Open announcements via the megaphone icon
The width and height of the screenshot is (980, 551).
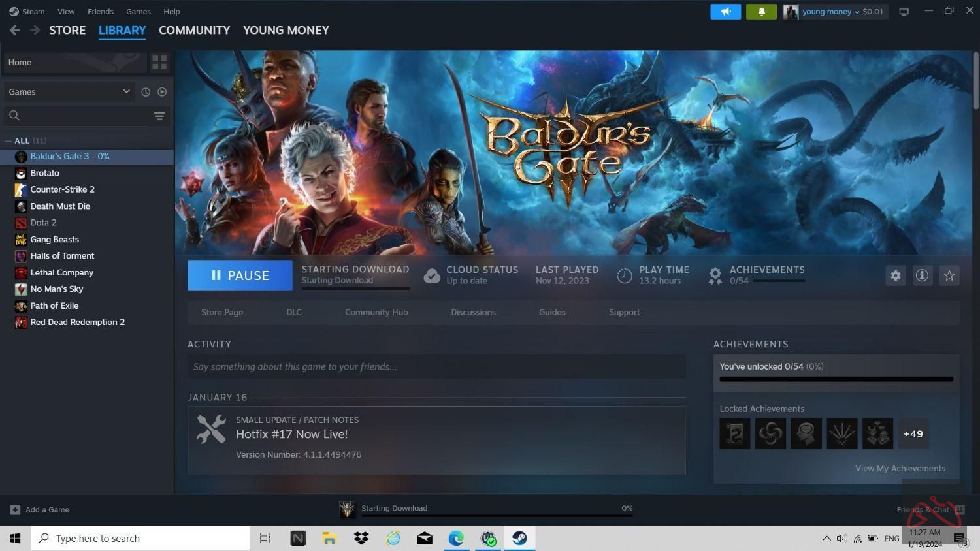click(725, 11)
